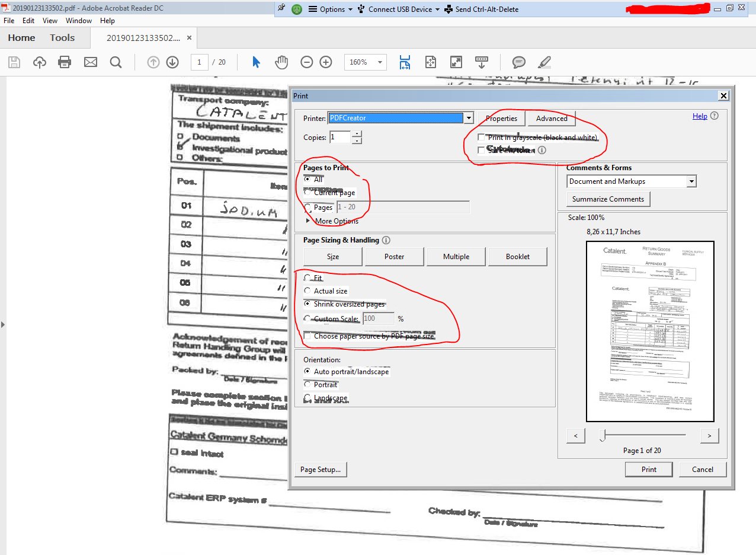
Task: Click the pin icon in remote toolbar
Action: (x=281, y=9)
